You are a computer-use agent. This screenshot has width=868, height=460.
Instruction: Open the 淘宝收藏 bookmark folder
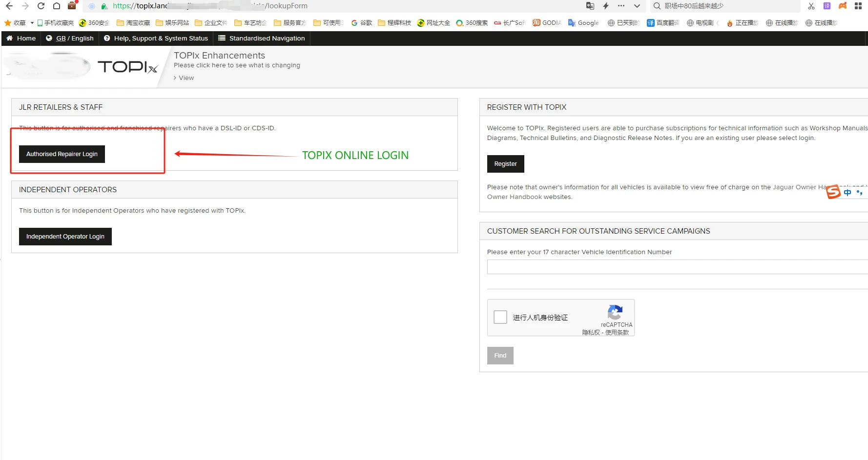pos(133,23)
